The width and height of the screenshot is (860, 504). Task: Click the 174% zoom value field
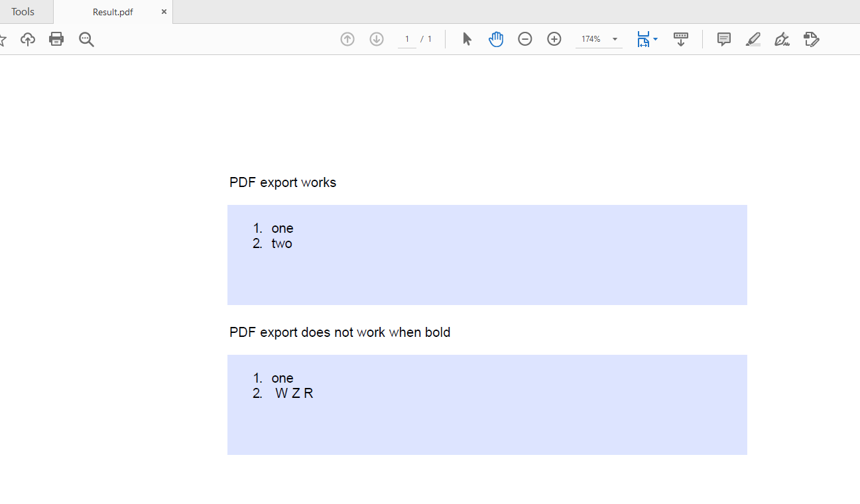pyautogui.click(x=591, y=39)
